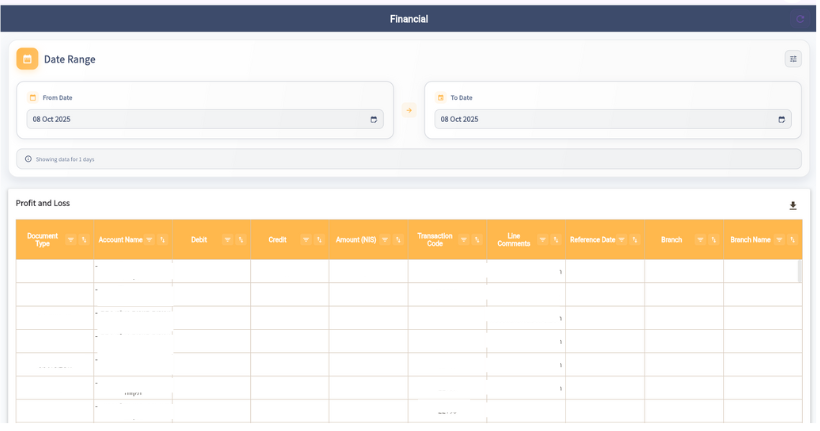Click the orange Date Range calendar icon
820x431 pixels.
[x=27, y=59]
